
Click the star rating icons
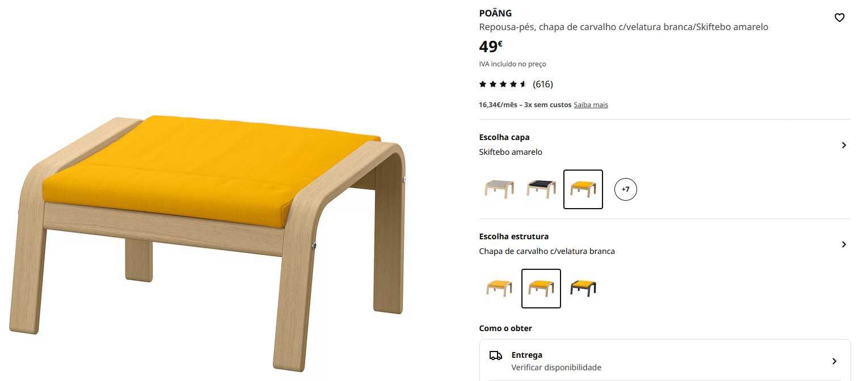(503, 84)
